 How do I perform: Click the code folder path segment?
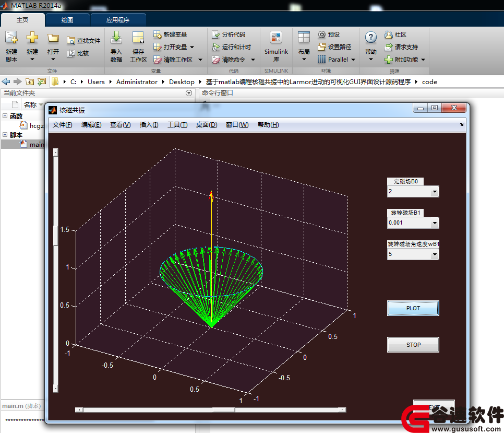(x=429, y=81)
